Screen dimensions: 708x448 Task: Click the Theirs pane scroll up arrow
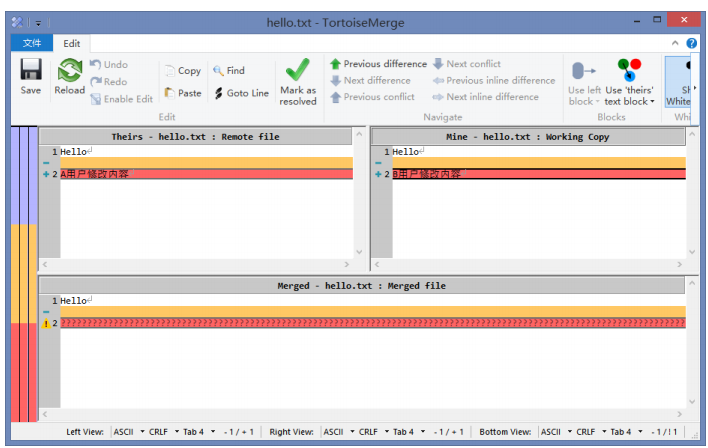point(359,134)
